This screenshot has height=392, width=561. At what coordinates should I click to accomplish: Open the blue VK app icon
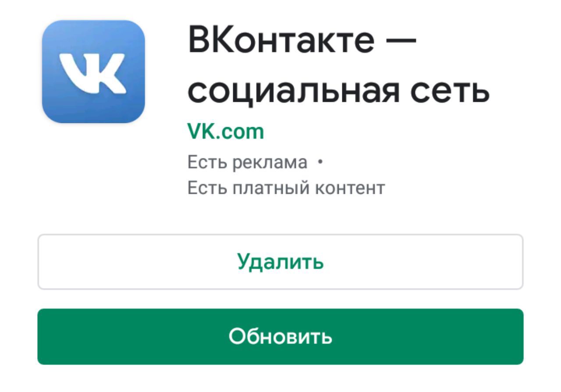point(93,71)
